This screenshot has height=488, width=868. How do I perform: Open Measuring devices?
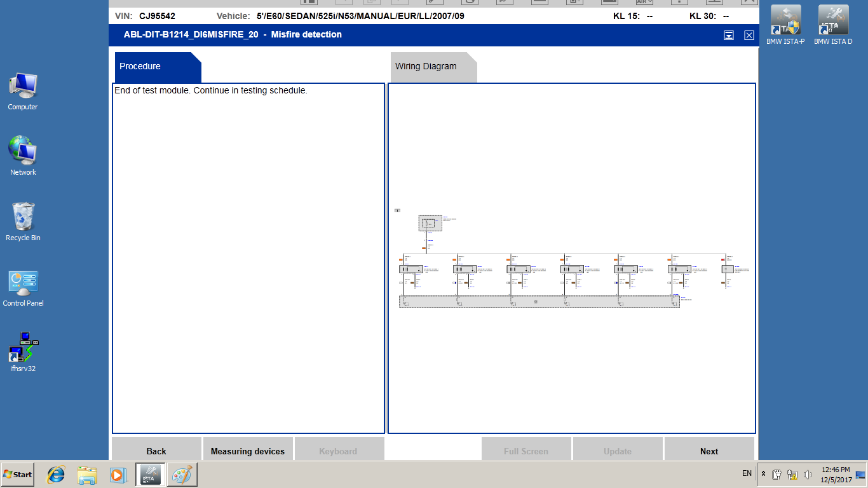[248, 451]
